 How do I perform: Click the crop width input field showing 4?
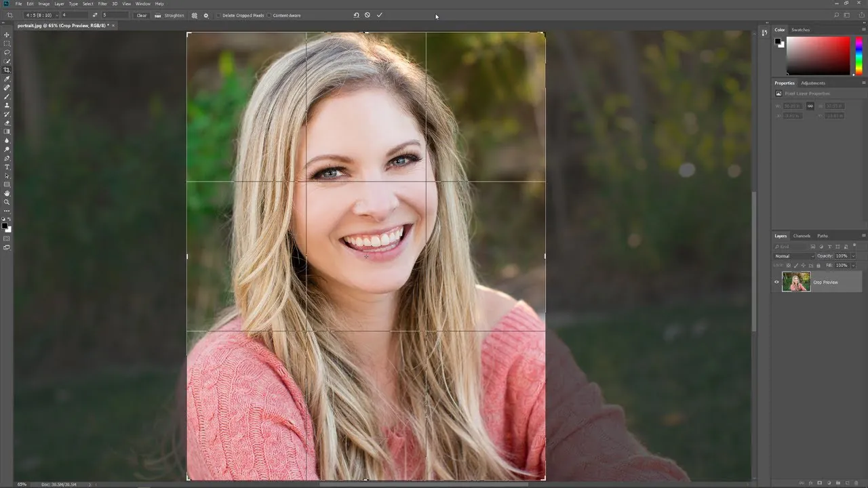coord(75,15)
